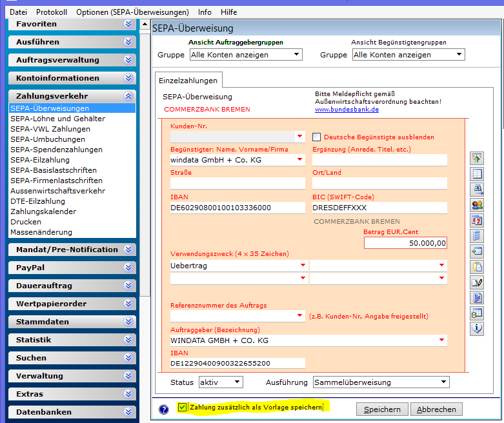Expand the Favoriten section chevron

click(128, 24)
